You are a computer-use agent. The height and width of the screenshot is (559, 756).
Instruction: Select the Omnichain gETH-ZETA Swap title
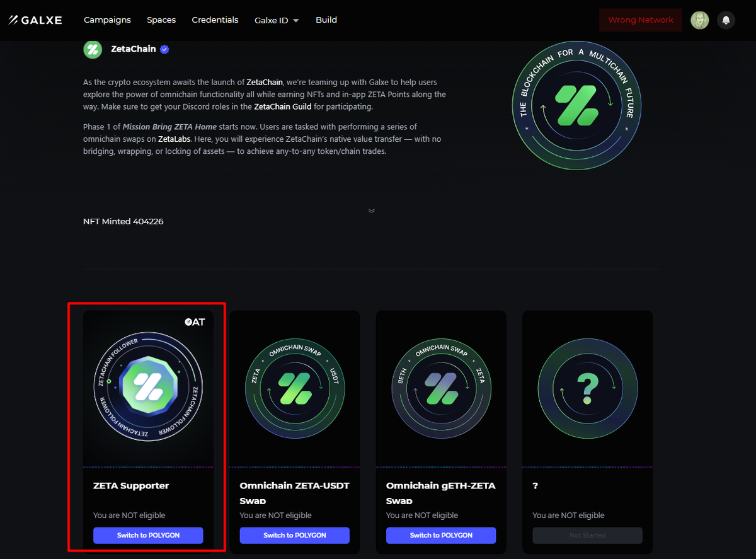coord(441,493)
